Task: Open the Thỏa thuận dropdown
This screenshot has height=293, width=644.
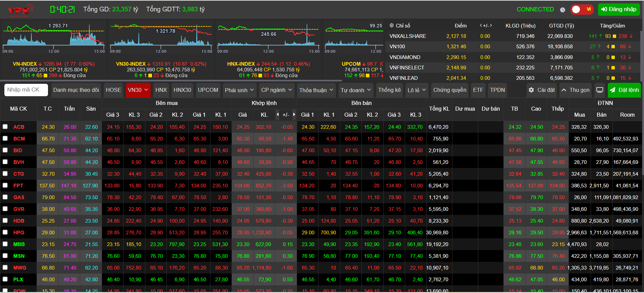Action: (316, 90)
